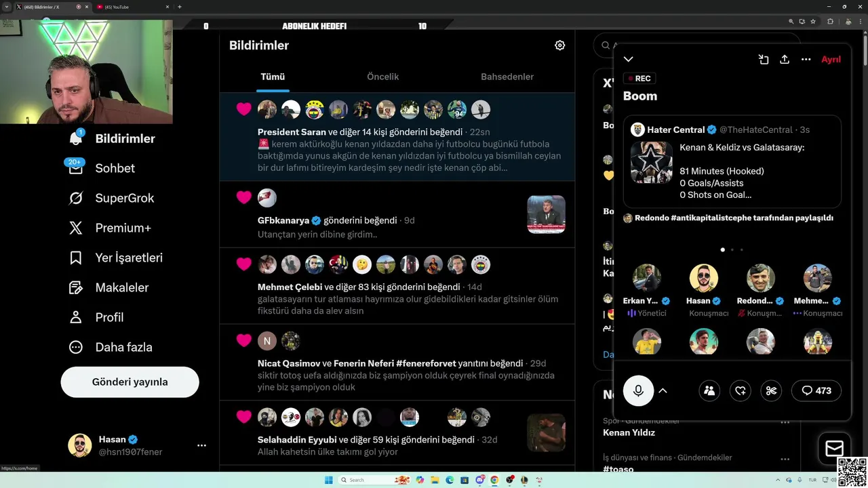The image size is (868, 488).
Task: Click Erkan Y. host avatar
Action: coord(647,278)
